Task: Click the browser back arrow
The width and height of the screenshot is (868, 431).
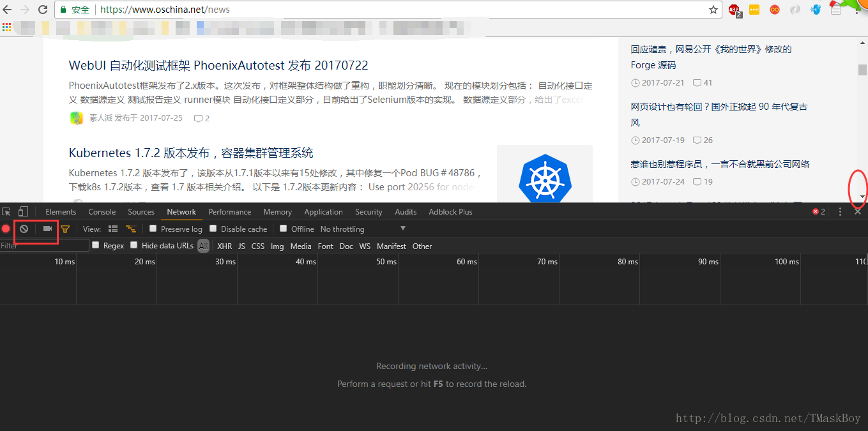Action: pos(8,10)
